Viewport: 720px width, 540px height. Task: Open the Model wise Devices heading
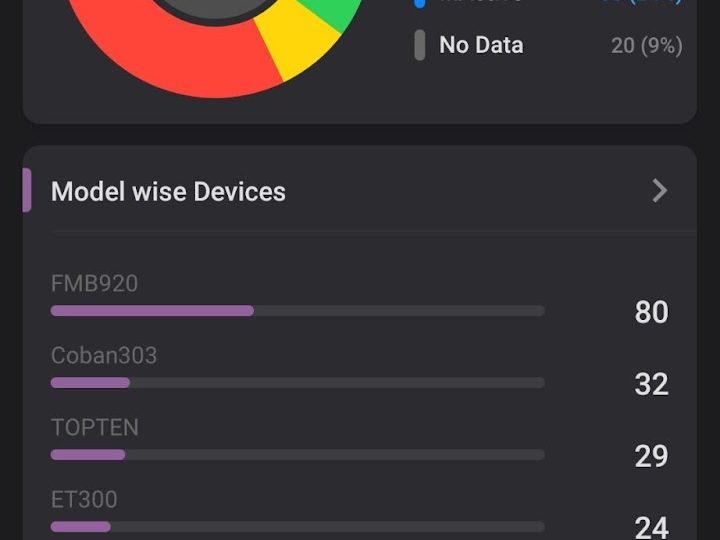tap(168, 191)
